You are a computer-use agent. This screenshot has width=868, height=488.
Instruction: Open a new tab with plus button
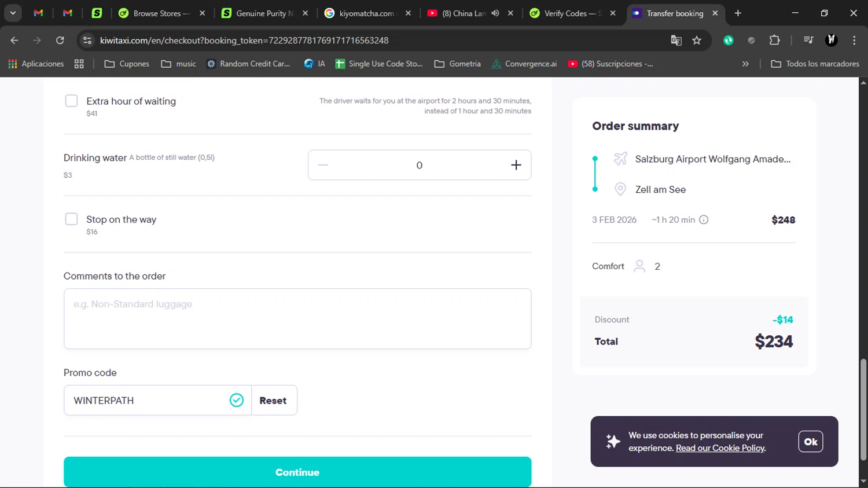point(738,13)
